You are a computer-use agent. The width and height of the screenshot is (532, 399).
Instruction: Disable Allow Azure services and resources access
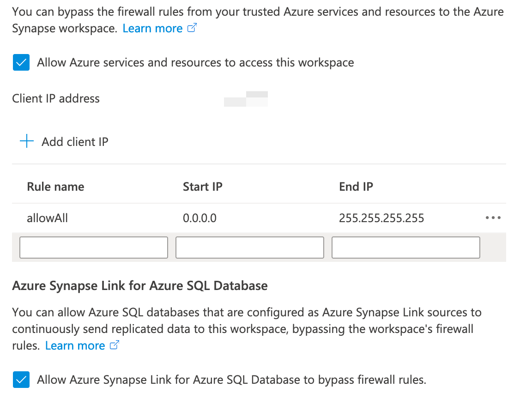pyautogui.click(x=21, y=62)
